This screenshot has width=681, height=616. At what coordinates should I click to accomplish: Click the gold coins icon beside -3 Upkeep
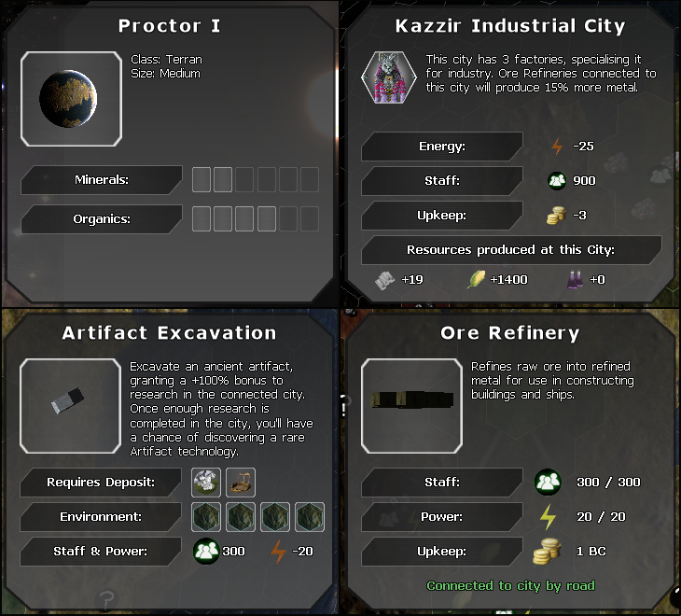(x=556, y=216)
